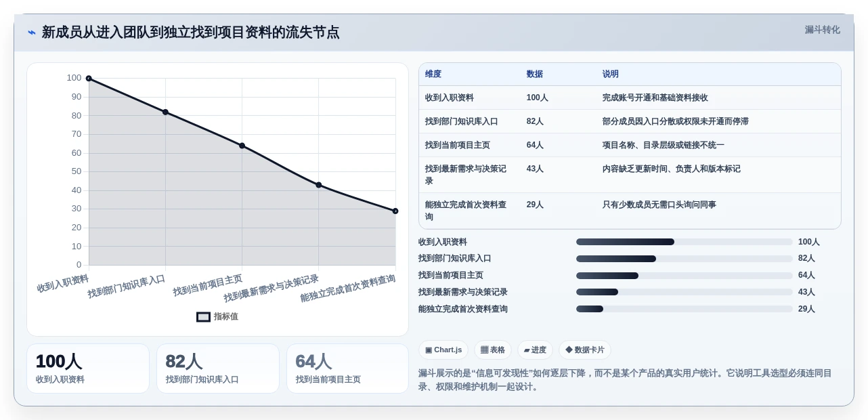Viewport: 868px width, 420px height.
Task: Click the 找到当前项目主页 progress bar
Action: click(x=685, y=276)
